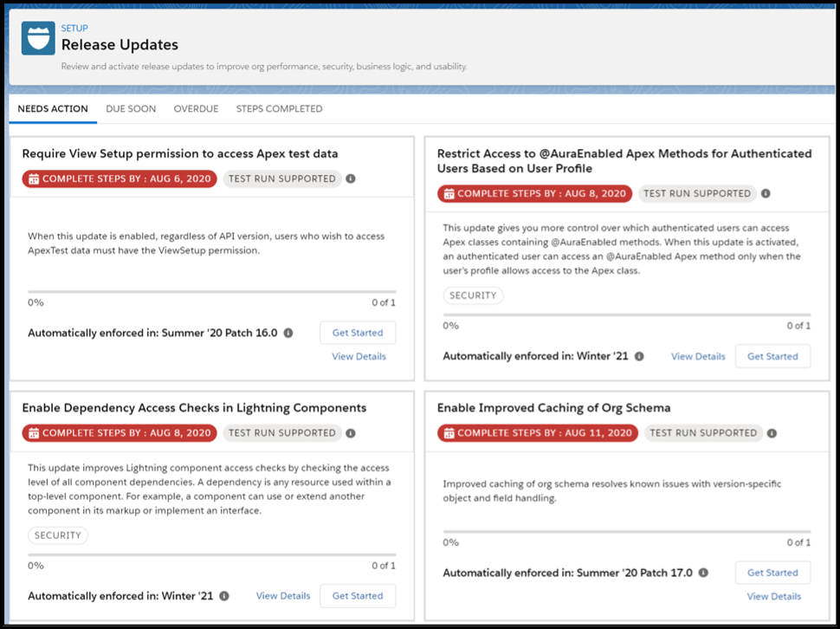Click info icon next to AuraEnabled Winter '21
840x629 pixels.
click(639, 356)
